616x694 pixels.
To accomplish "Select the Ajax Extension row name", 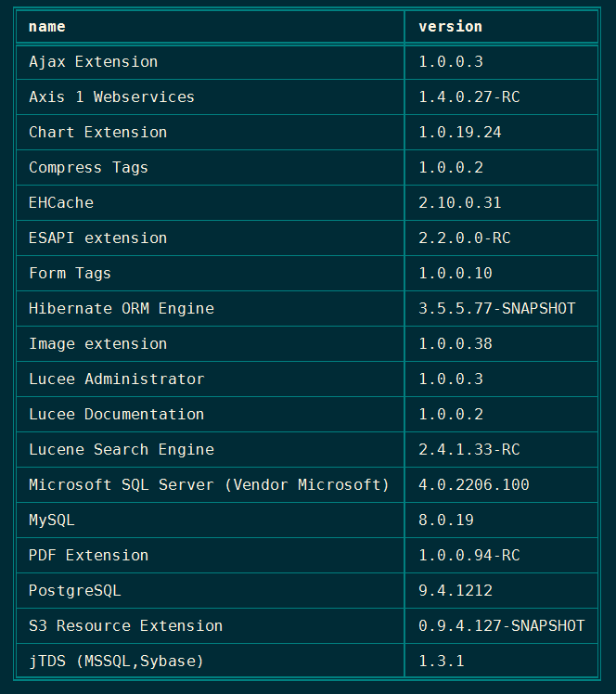I will [x=93, y=62].
